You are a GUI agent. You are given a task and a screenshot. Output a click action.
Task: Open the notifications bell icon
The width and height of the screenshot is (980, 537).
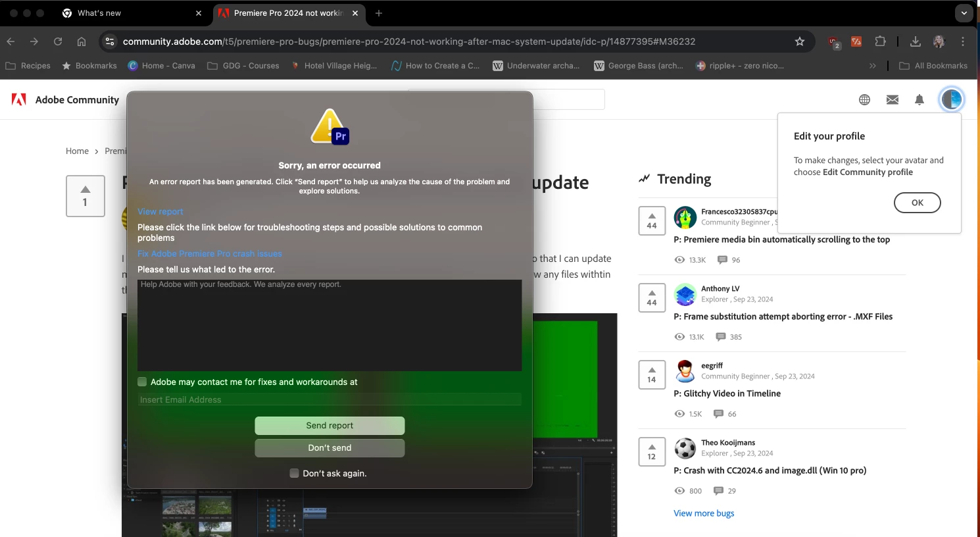(x=919, y=99)
